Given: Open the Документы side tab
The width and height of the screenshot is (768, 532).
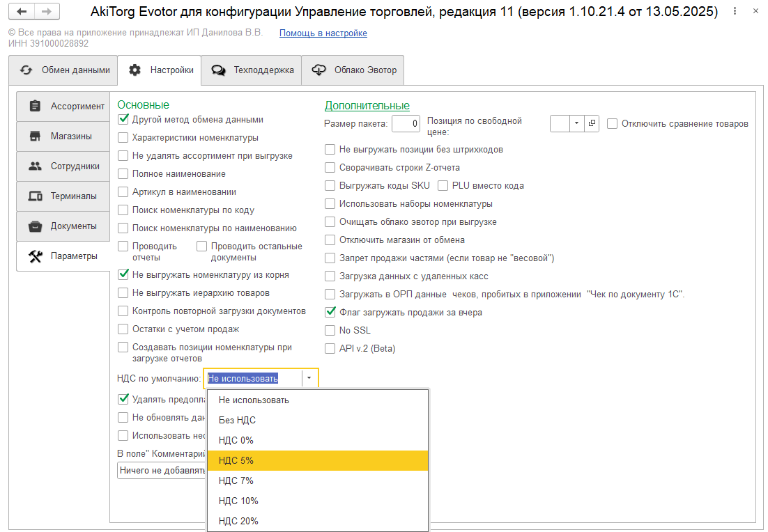Looking at the screenshot, I should 63,226.
